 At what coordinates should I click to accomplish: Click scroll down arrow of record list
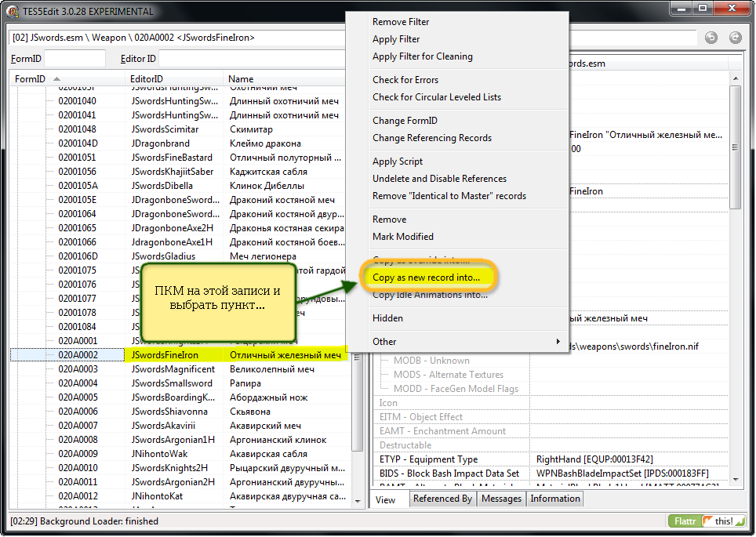point(358,501)
